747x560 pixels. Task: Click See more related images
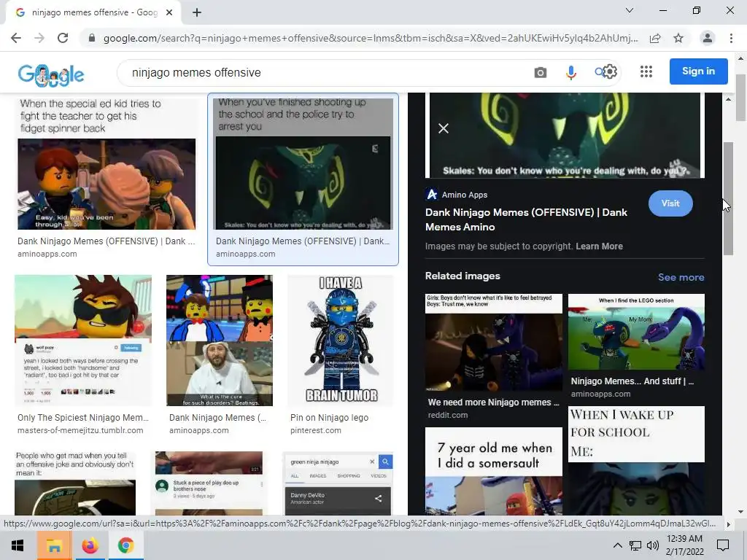tap(681, 277)
